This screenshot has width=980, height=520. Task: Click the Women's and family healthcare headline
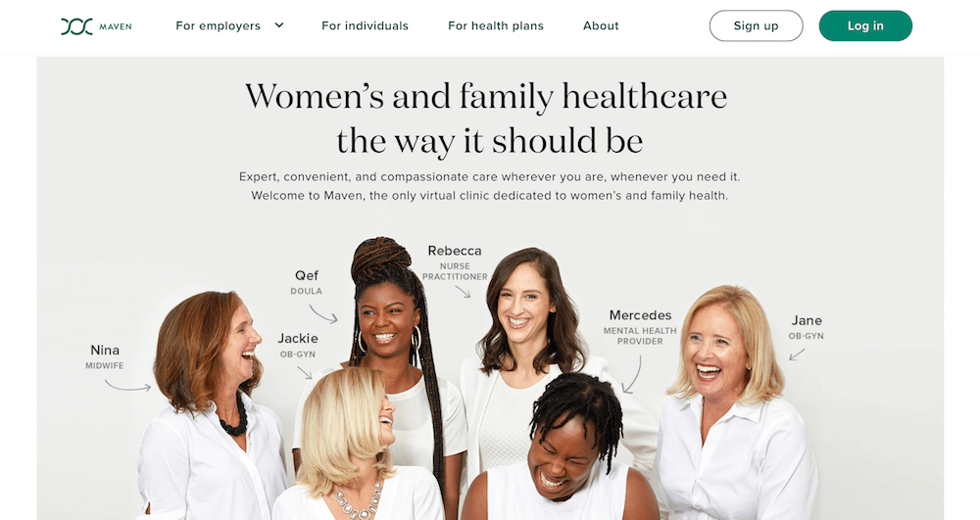tap(486, 118)
